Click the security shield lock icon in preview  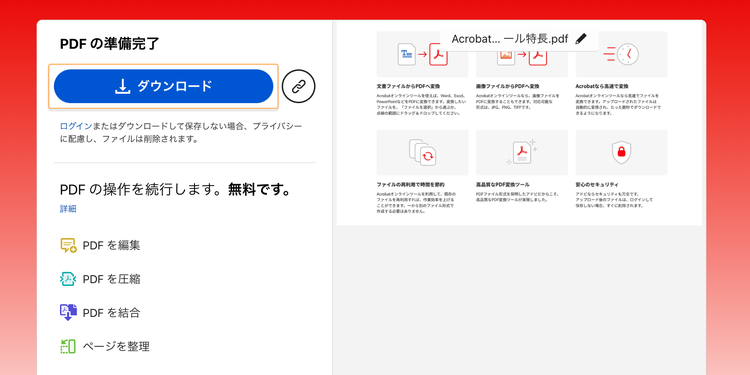tap(621, 153)
